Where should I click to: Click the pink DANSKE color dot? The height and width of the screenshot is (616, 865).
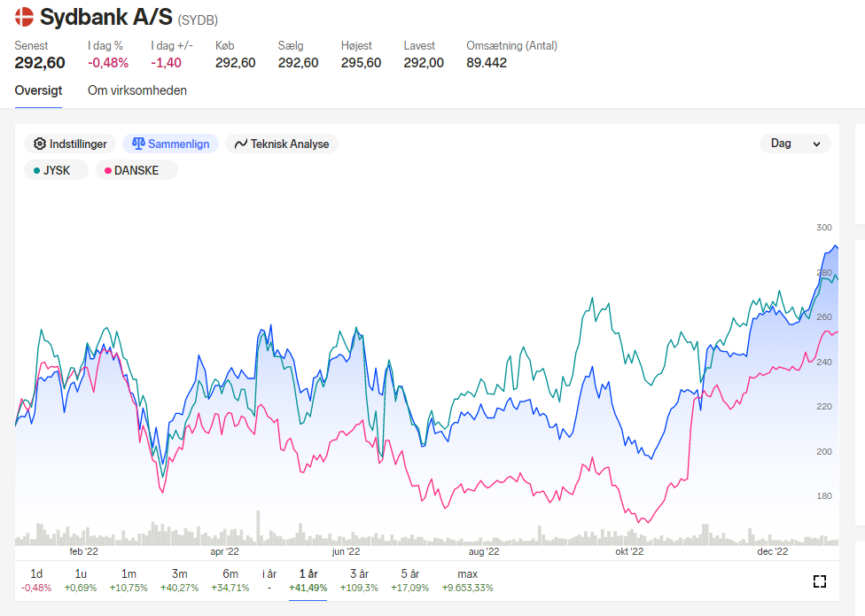click(108, 171)
